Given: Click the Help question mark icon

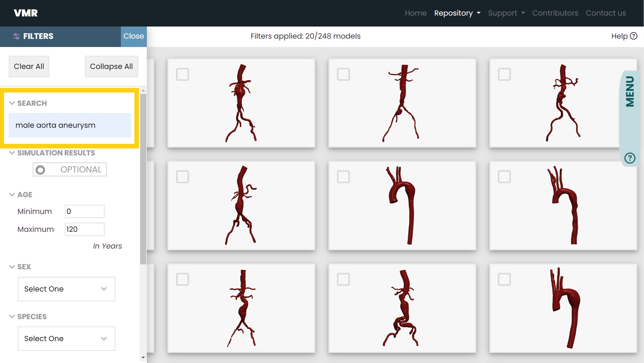Looking at the screenshot, I should [x=633, y=36].
